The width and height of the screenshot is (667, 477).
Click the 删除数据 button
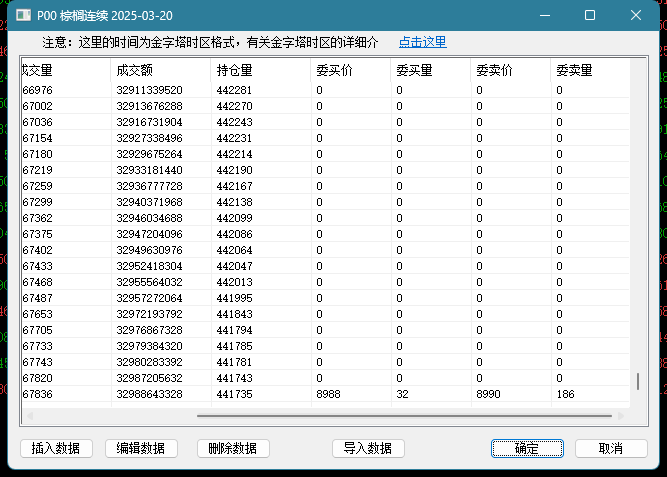coord(233,448)
